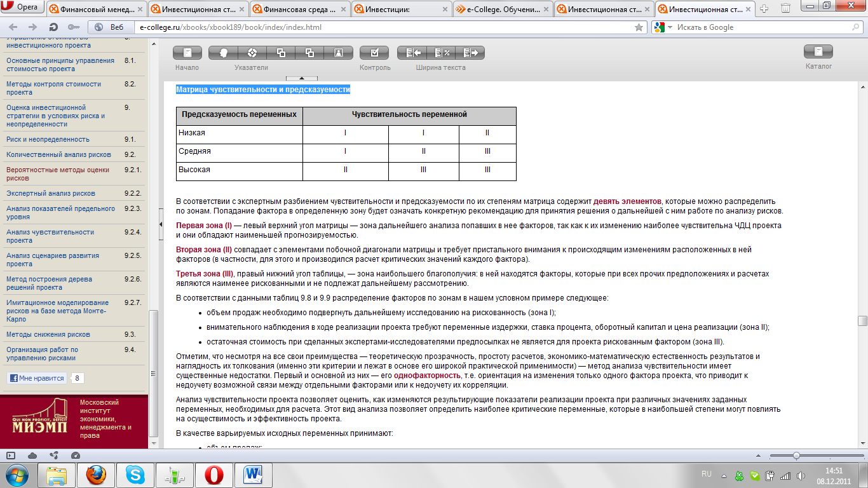Open Методы снижения рисков link
The width and height of the screenshot is (868, 488).
click(48, 334)
